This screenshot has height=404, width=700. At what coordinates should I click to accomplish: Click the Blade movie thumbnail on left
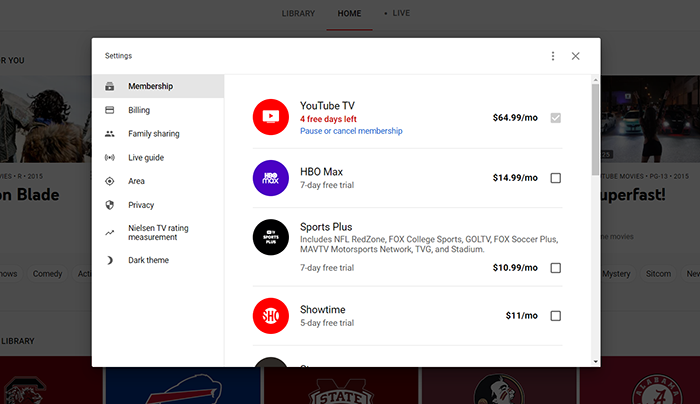click(46, 119)
